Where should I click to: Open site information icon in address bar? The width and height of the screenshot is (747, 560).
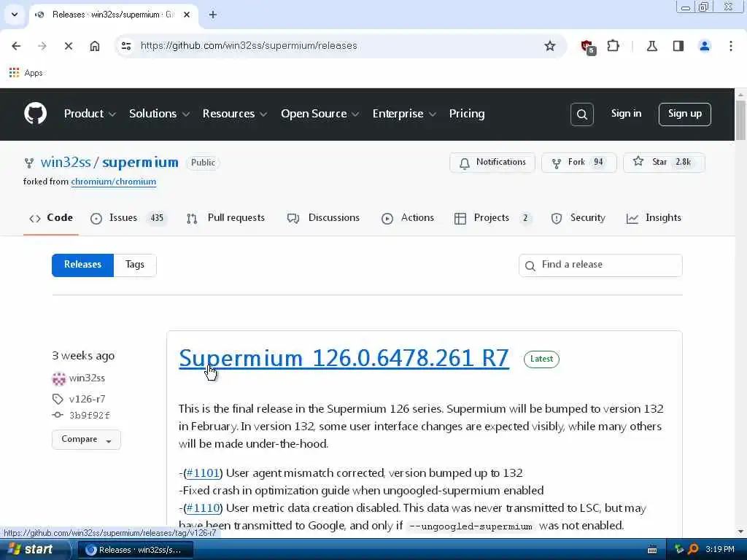126,46
